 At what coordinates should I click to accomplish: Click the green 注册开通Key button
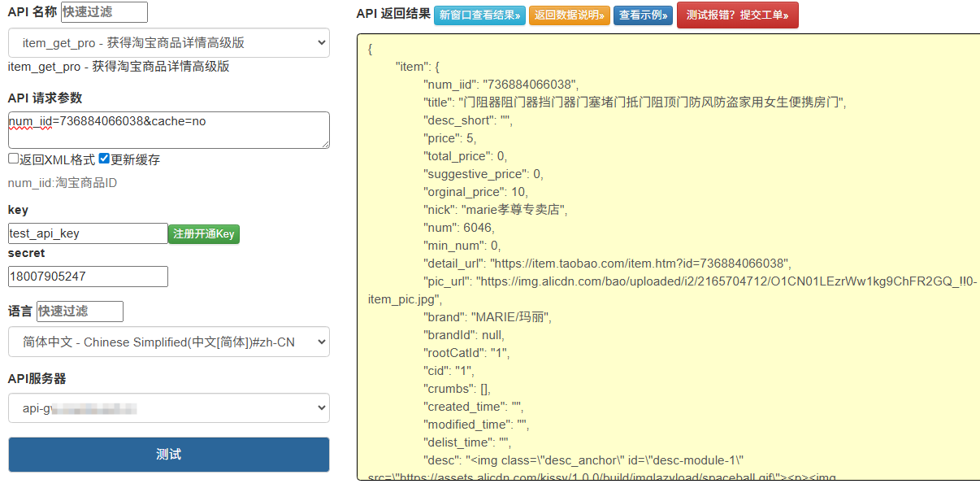(203, 233)
